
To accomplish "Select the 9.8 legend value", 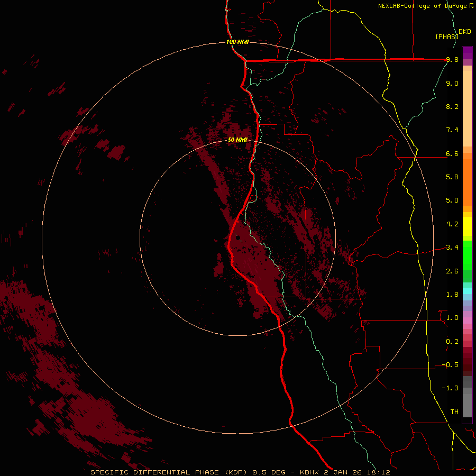I will pos(452,60).
